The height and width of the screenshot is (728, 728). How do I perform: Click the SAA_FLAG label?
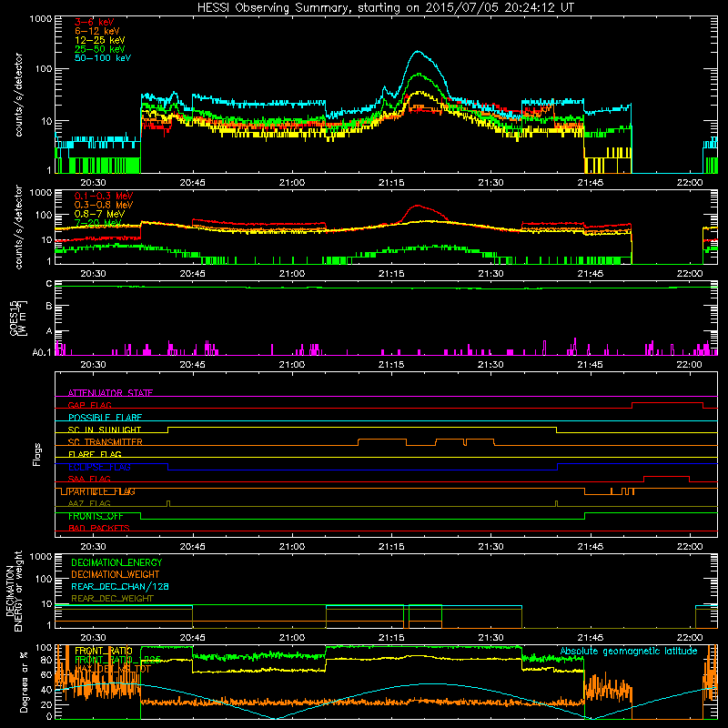89,479
